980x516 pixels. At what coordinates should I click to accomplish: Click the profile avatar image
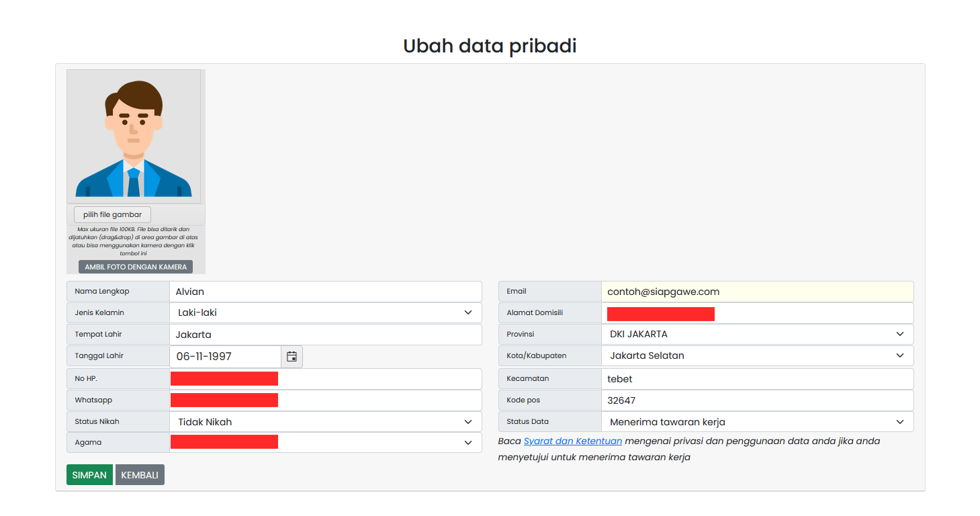pyautogui.click(x=134, y=136)
